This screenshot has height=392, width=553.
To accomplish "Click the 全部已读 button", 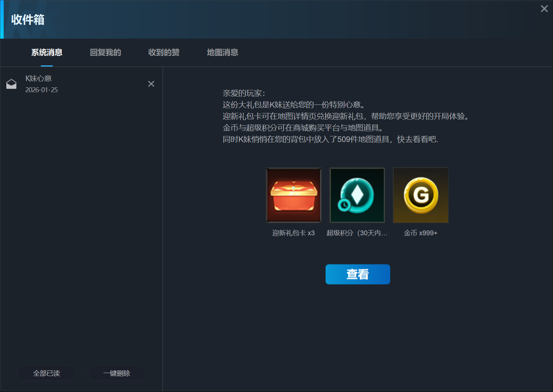I will pyautogui.click(x=47, y=373).
